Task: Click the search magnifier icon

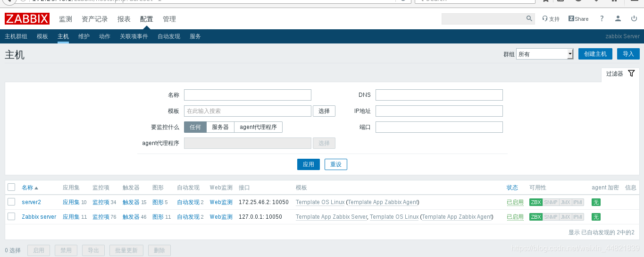Action: click(529, 19)
